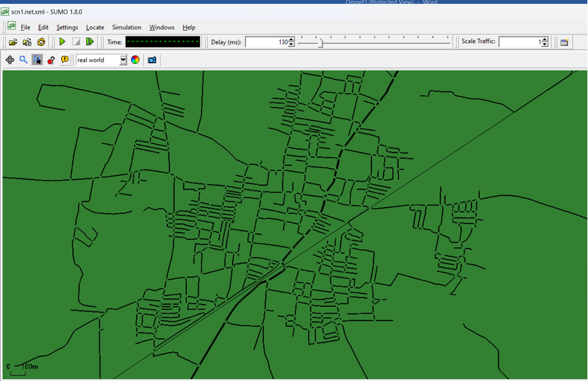Toggle the locate-object cursor tool
The width and height of the screenshot is (588, 381).
(x=37, y=60)
